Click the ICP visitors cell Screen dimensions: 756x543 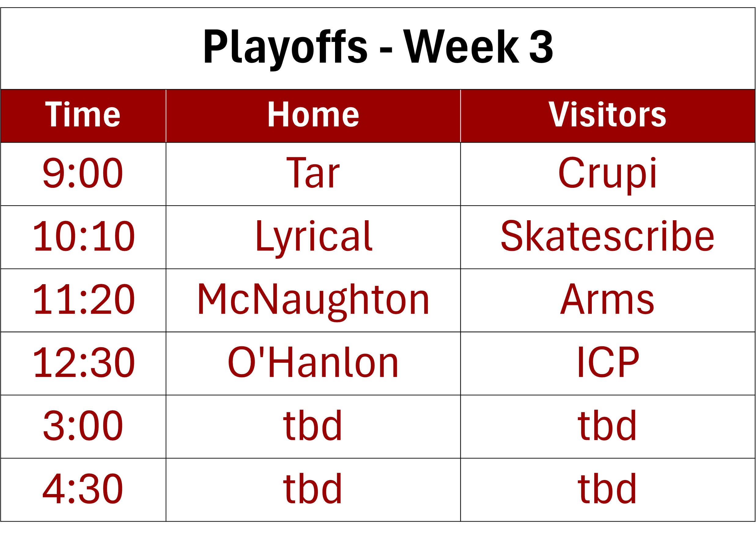(x=607, y=363)
